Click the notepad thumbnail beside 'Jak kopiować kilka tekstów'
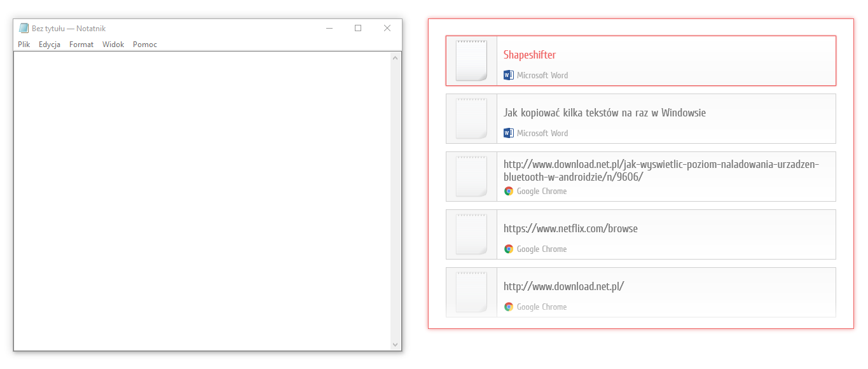868x369 pixels. click(x=472, y=118)
